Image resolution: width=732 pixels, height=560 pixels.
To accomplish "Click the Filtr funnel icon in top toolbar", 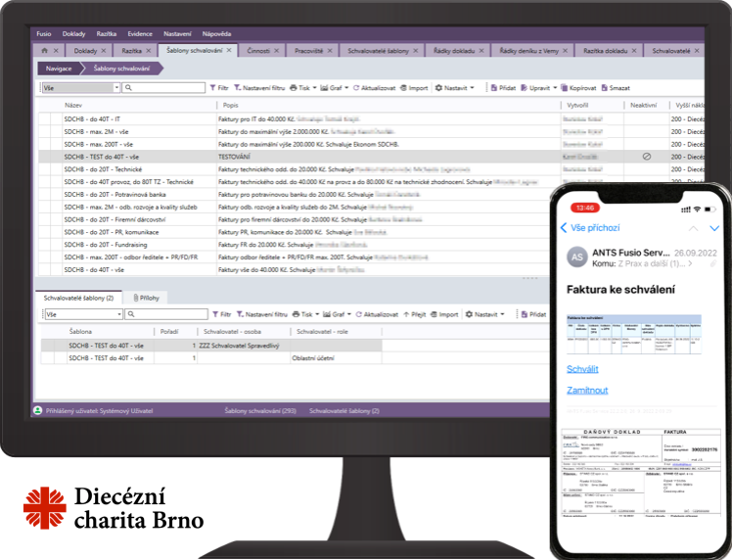I will pos(219,87).
